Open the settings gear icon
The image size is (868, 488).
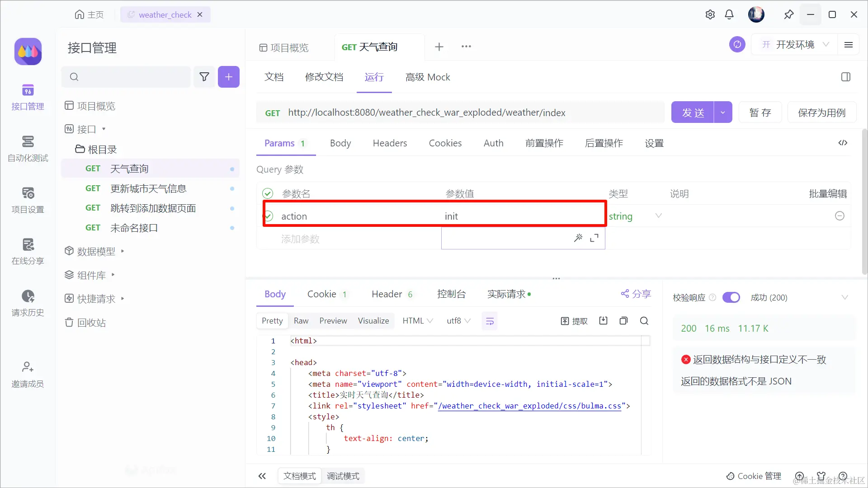[x=710, y=14]
